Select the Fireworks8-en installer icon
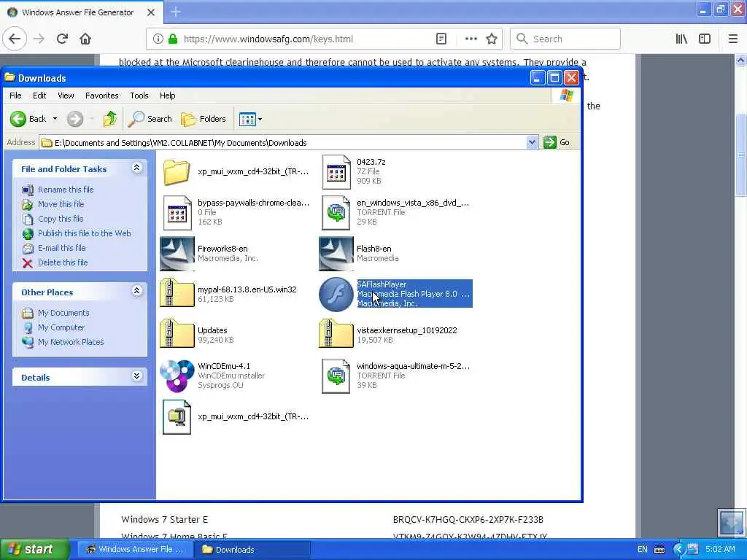747x560 pixels. point(177,253)
